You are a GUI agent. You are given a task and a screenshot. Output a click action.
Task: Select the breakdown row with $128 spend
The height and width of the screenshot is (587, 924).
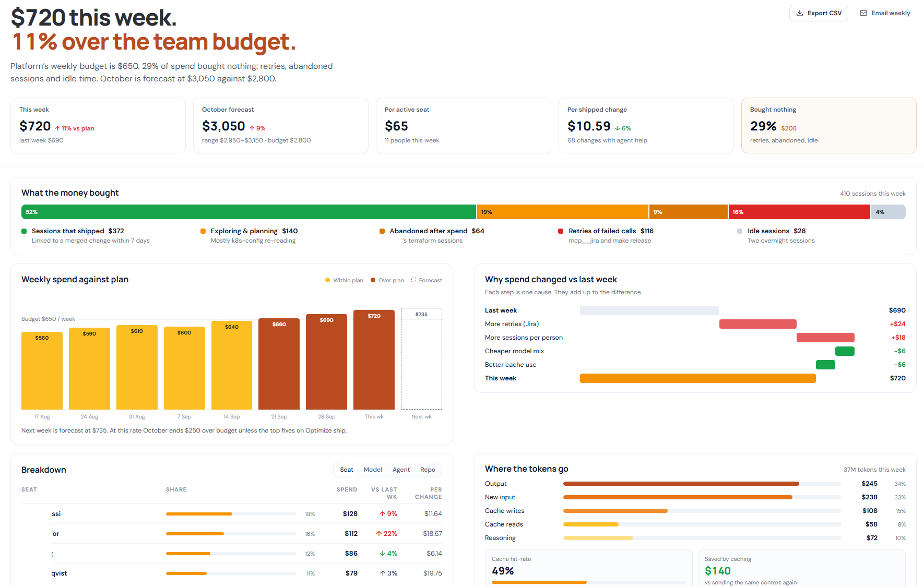pos(232,514)
